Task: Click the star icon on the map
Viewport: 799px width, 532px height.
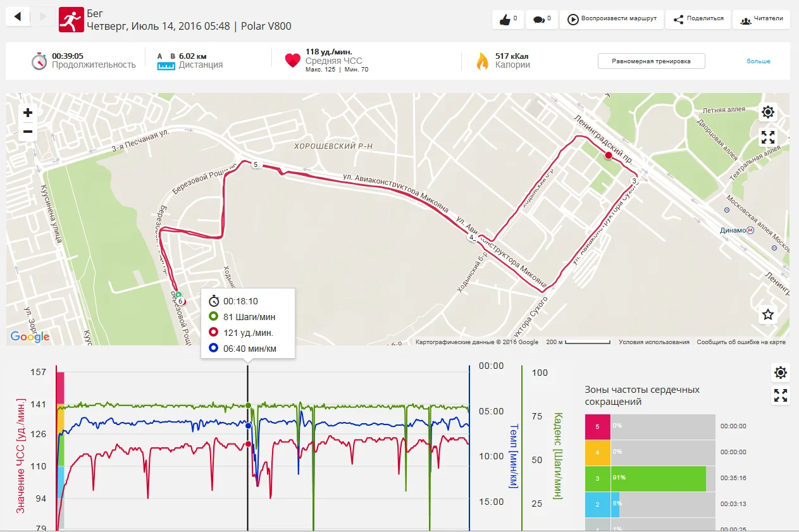Action: (x=768, y=314)
